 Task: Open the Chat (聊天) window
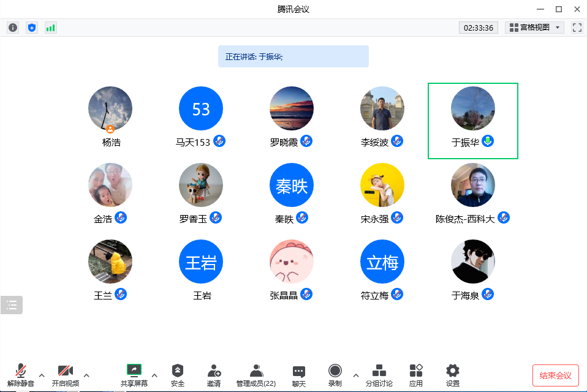299,375
